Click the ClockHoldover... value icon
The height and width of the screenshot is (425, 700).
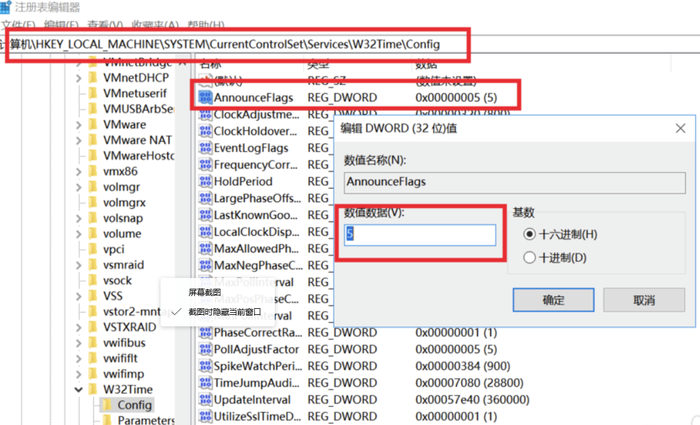coord(205,131)
